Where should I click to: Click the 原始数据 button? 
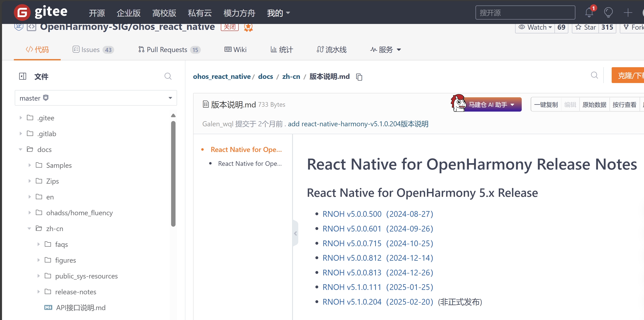[594, 105]
